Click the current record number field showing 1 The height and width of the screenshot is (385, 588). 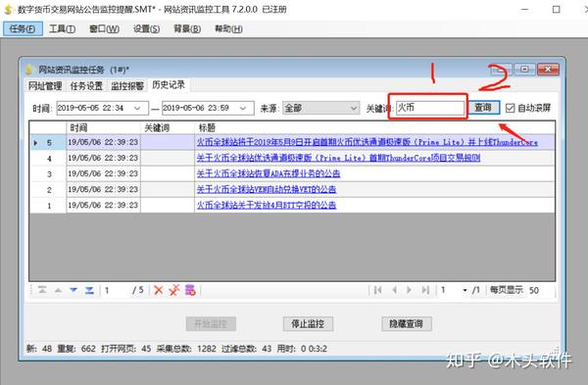click(117, 290)
